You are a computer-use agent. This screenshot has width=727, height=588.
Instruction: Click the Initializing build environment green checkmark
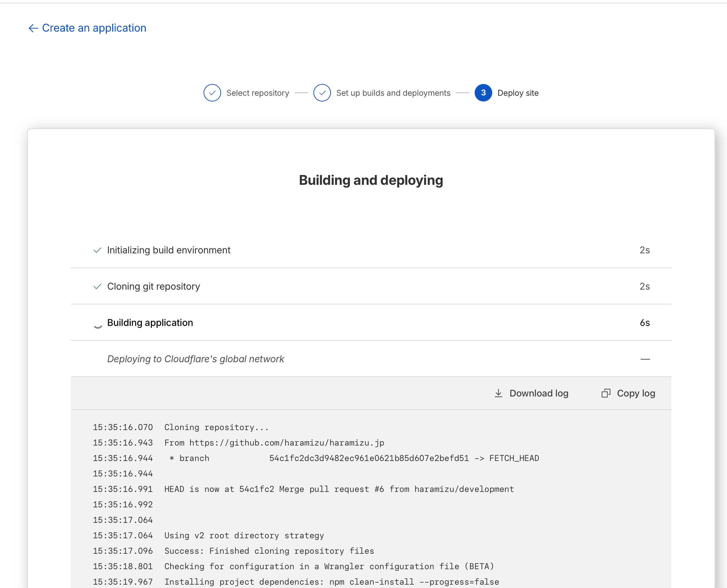point(97,250)
